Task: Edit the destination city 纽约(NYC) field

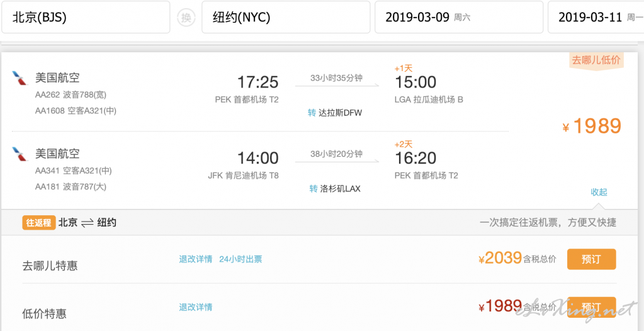Action: click(286, 17)
